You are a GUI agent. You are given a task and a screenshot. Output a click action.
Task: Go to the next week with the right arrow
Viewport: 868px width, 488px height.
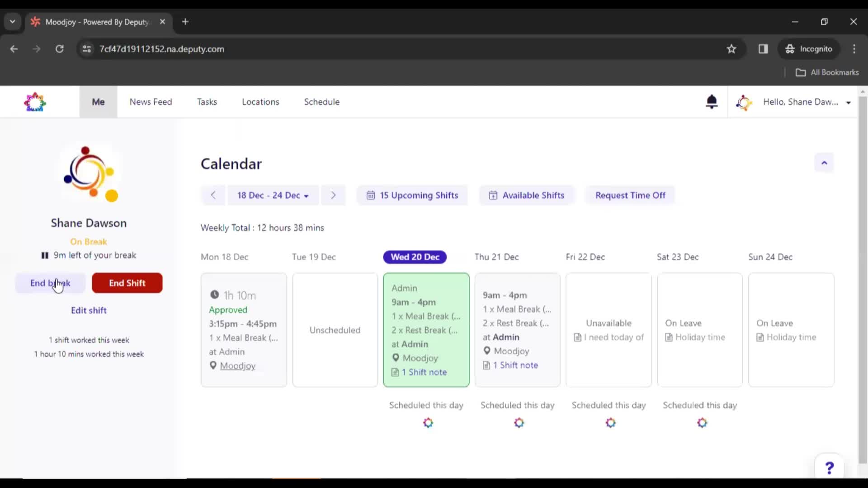point(333,195)
